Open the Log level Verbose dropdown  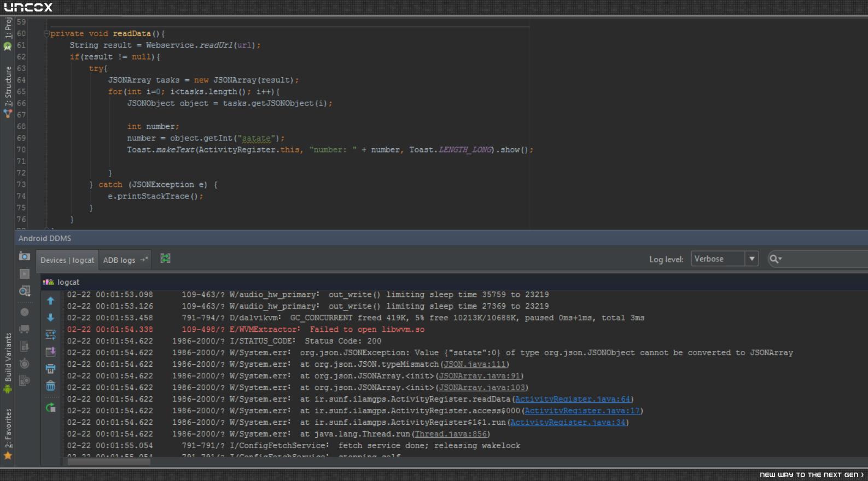click(x=725, y=259)
